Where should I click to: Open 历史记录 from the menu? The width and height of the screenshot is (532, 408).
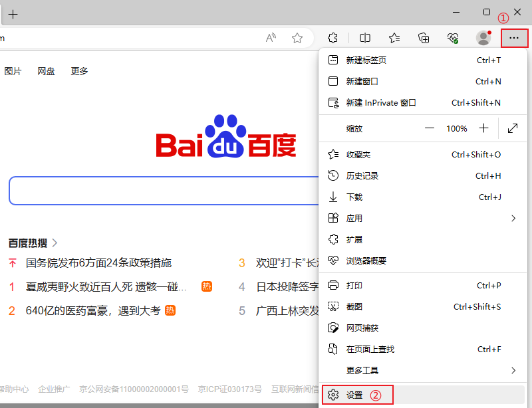point(362,176)
